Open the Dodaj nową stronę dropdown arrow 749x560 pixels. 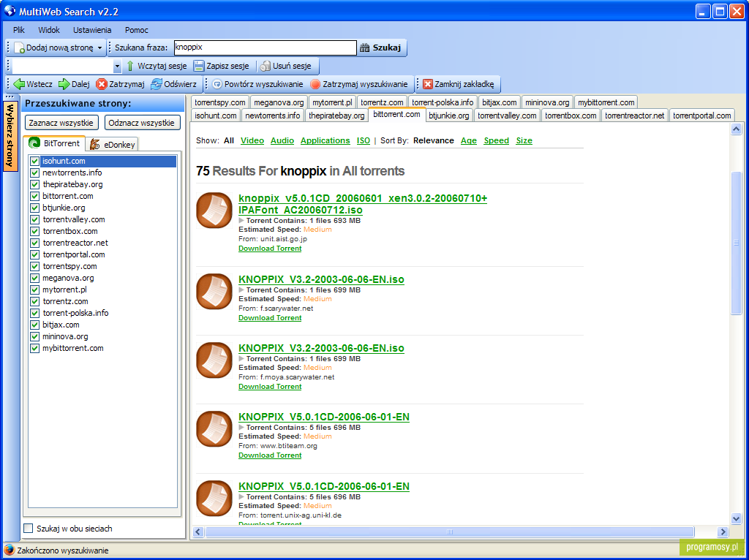coord(99,48)
